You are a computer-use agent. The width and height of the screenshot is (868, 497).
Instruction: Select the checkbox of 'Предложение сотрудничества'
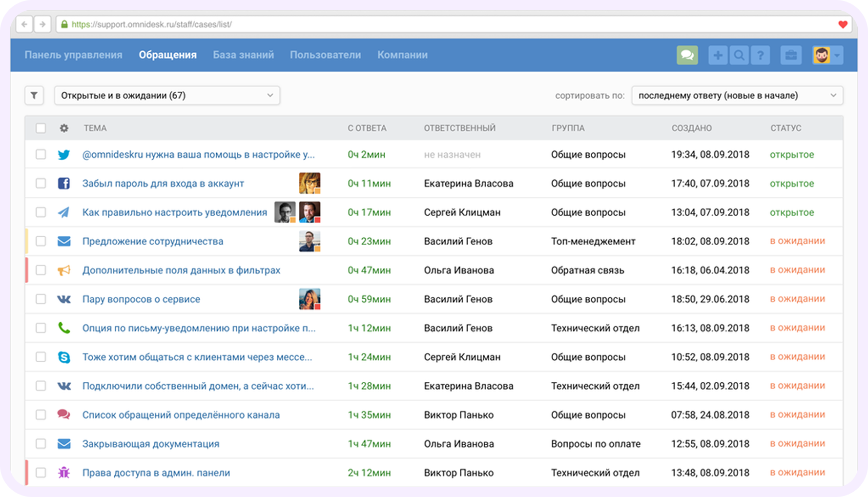[x=41, y=241]
